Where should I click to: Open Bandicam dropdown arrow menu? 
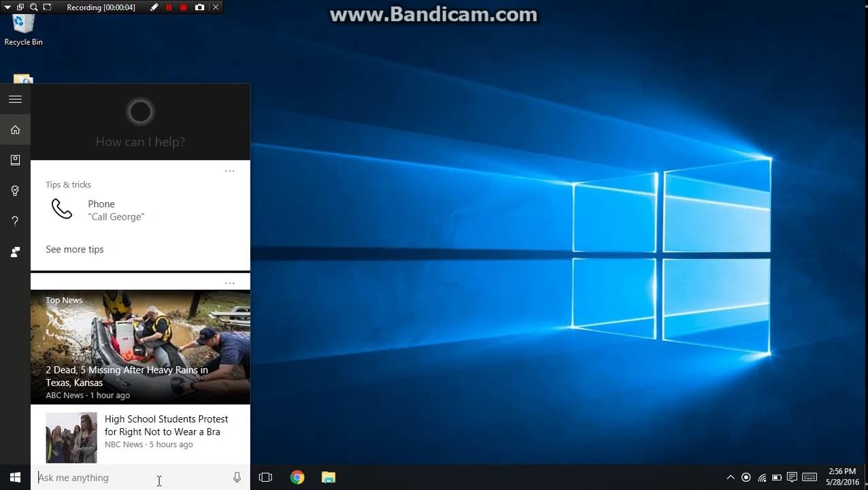[x=7, y=7]
